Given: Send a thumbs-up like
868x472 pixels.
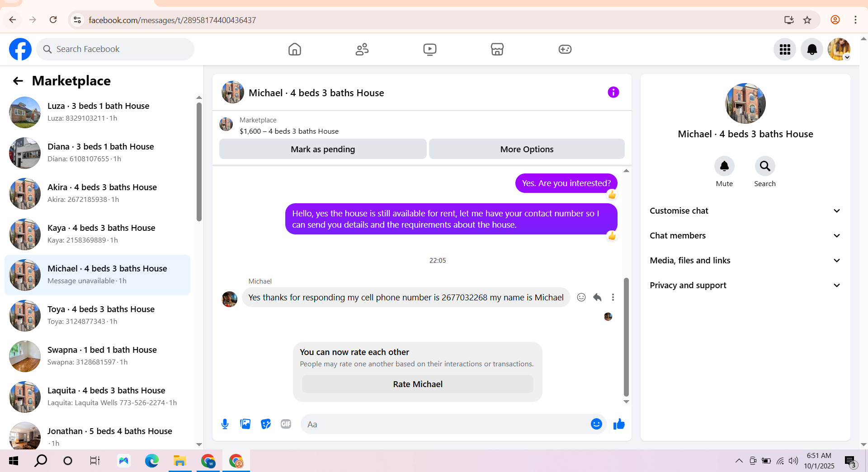Looking at the screenshot, I should (619, 424).
